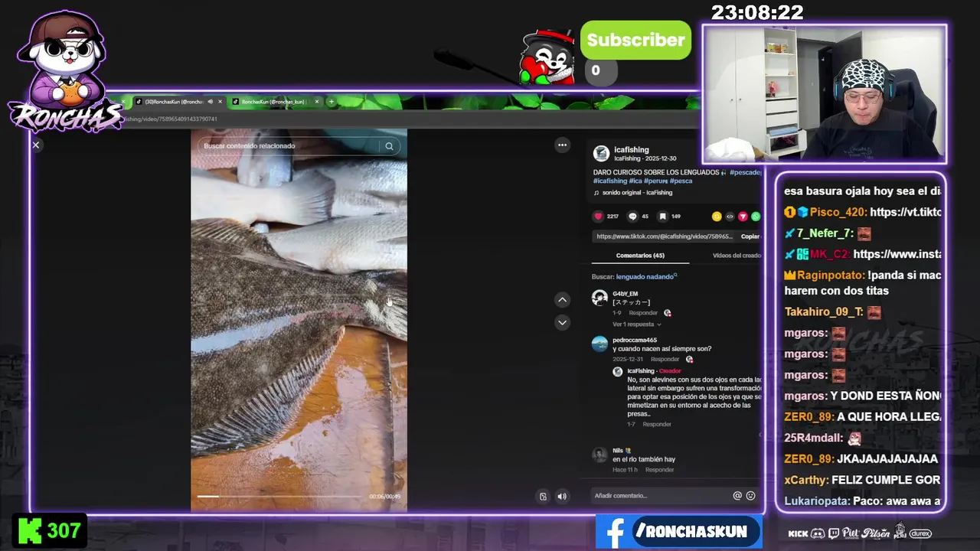Mute tab via speaker icon on first tab

point(210,102)
